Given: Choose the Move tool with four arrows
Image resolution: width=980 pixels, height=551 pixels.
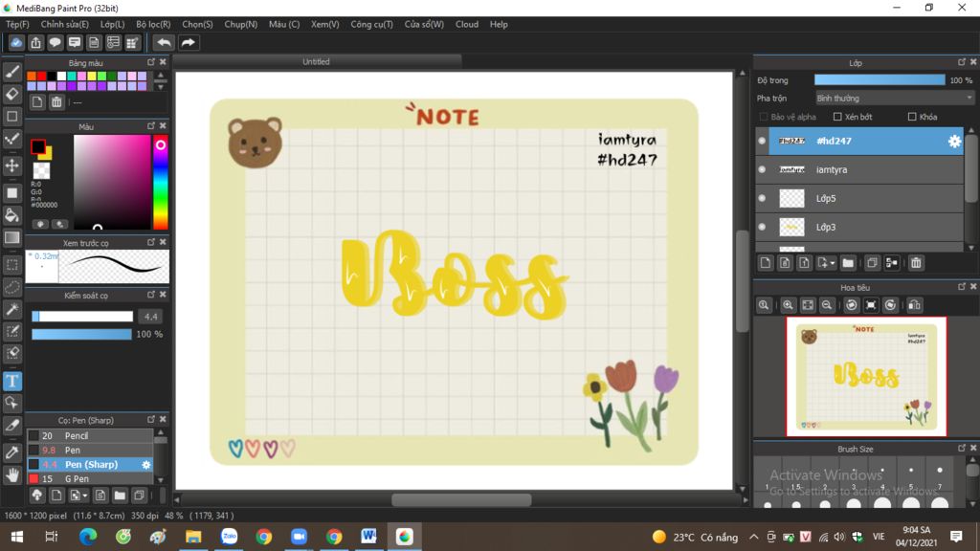Looking at the screenshot, I should click(x=11, y=165).
